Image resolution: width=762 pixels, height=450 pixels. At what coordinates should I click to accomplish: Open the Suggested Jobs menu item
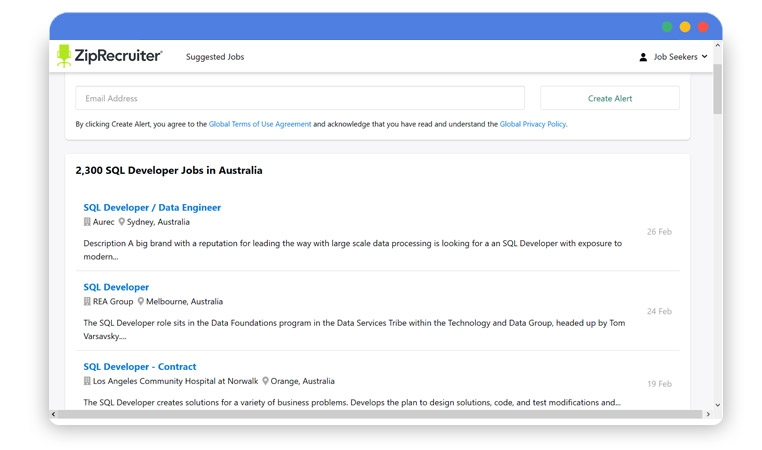click(215, 57)
